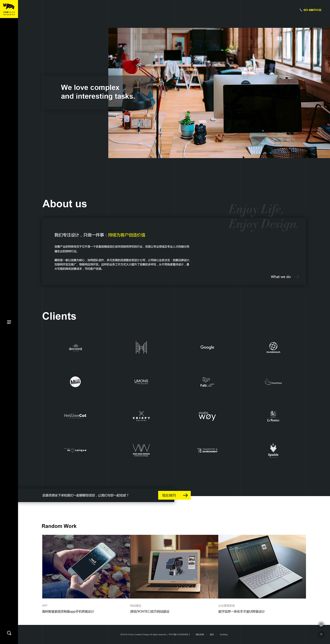The image size is (330, 644).
Task: Select the 企业管理系统 category label
Action: point(227,605)
